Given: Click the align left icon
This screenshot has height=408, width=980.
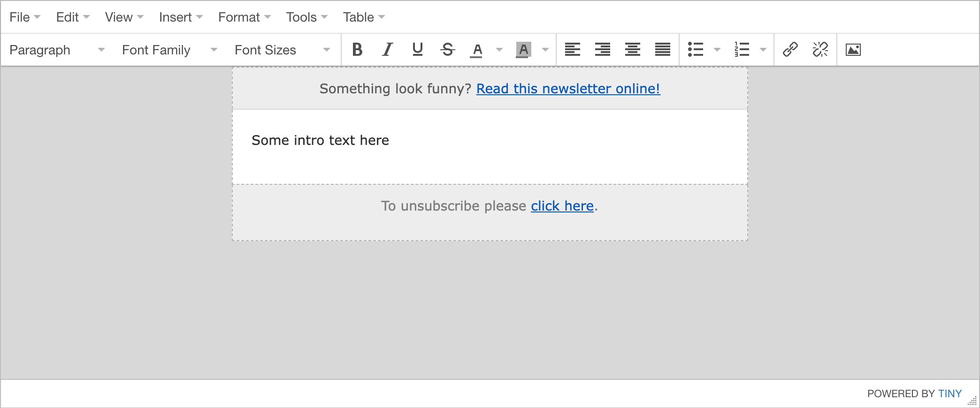Looking at the screenshot, I should 572,50.
